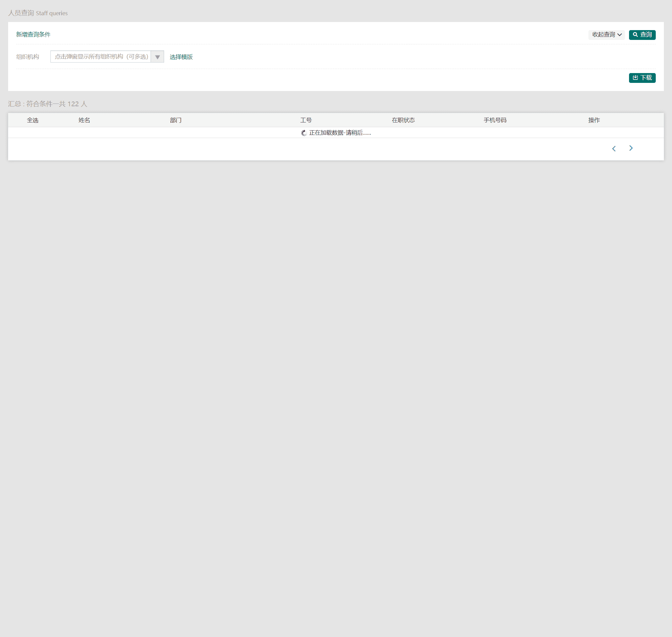Click the 全选 column header
The height and width of the screenshot is (637, 672).
click(32, 120)
